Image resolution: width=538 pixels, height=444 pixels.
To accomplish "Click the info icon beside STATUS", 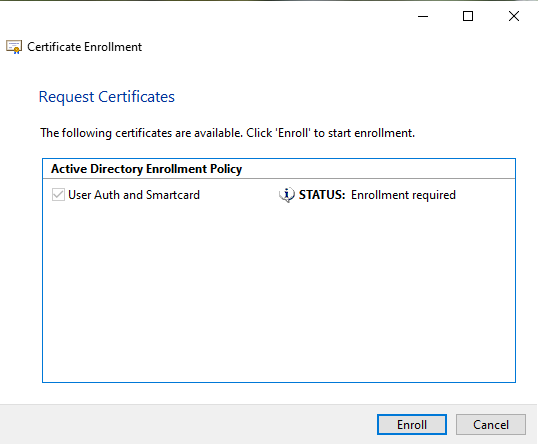I will coord(286,195).
